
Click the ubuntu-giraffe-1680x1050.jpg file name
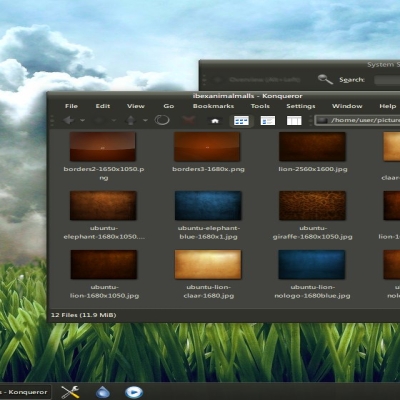313,232
